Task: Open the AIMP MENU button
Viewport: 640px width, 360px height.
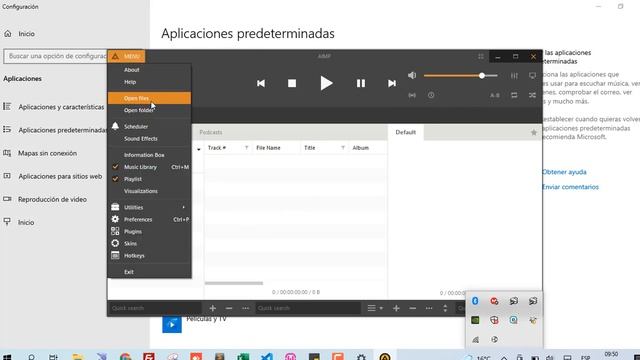Action: [126, 56]
